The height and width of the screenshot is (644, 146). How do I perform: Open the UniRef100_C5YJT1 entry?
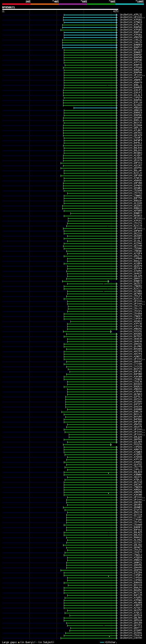(x=131, y=306)
